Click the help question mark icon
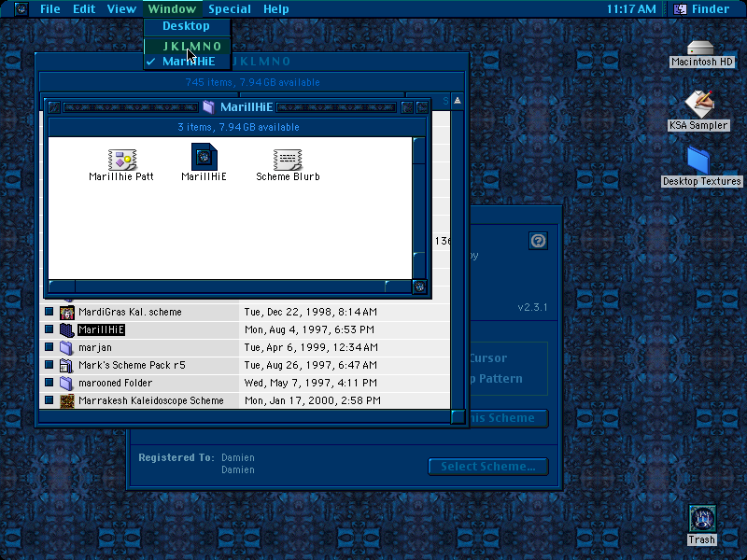747x560 pixels. [x=539, y=241]
